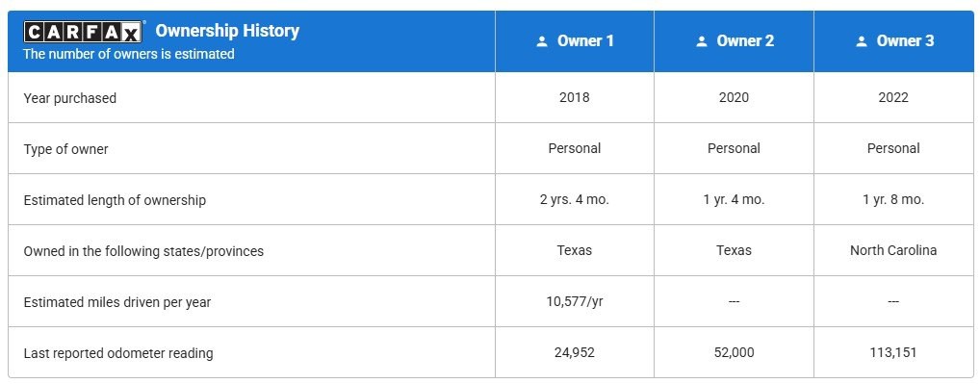The image size is (980, 384).
Task: Click the Owner 3 person icon
Action: [862, 41]
